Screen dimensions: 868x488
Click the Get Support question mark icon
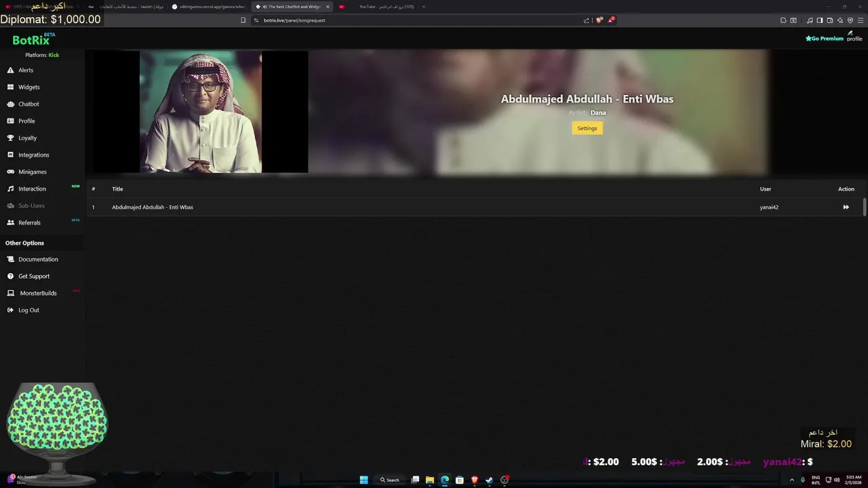tap(11, 277)
